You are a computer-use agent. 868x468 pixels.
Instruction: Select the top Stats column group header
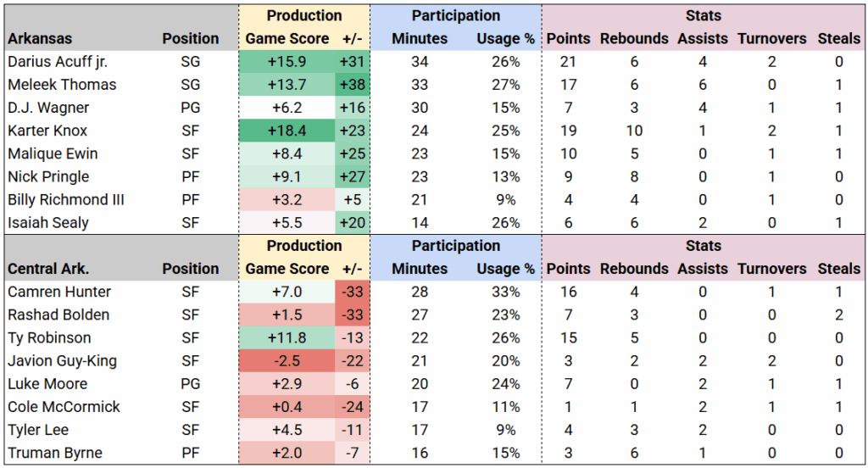(703, 15)
